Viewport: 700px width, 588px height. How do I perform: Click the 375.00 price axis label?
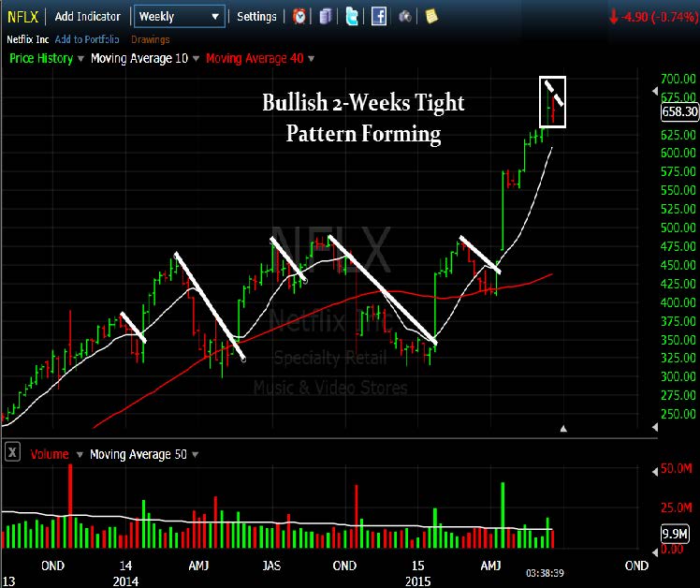678,322
